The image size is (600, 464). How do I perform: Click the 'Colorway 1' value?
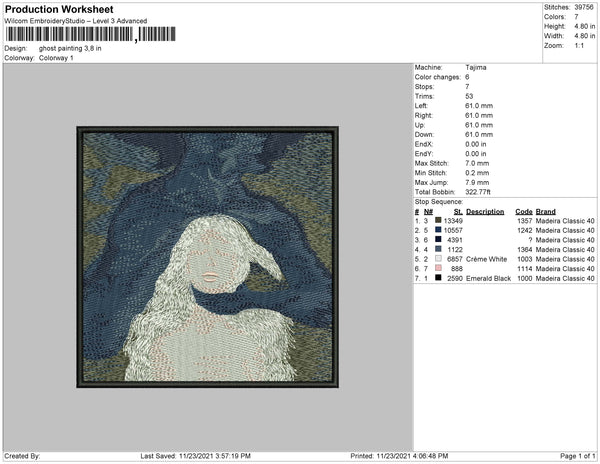(56, 58)
